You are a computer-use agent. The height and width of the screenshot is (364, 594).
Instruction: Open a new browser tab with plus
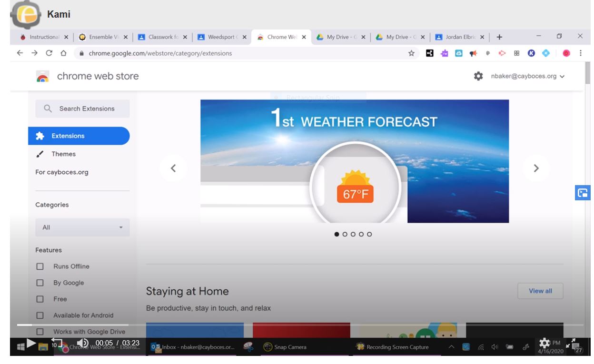(x=499, y=37)
